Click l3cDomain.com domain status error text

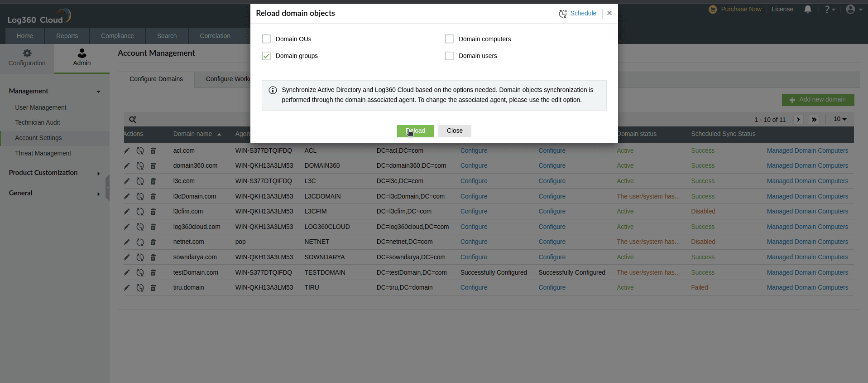click(x=648, y=196)
